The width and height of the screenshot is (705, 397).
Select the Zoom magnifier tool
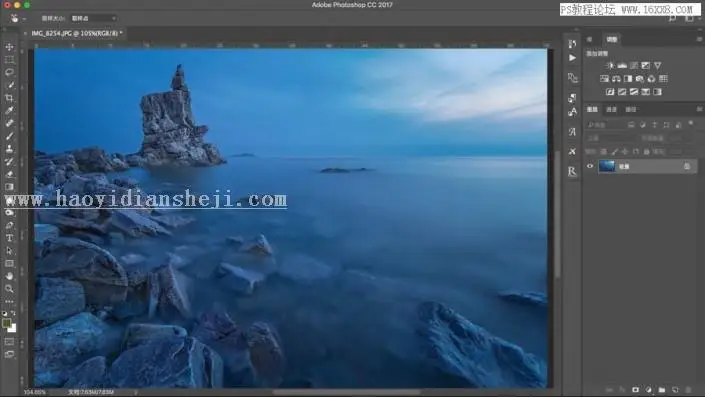point(9,289)
